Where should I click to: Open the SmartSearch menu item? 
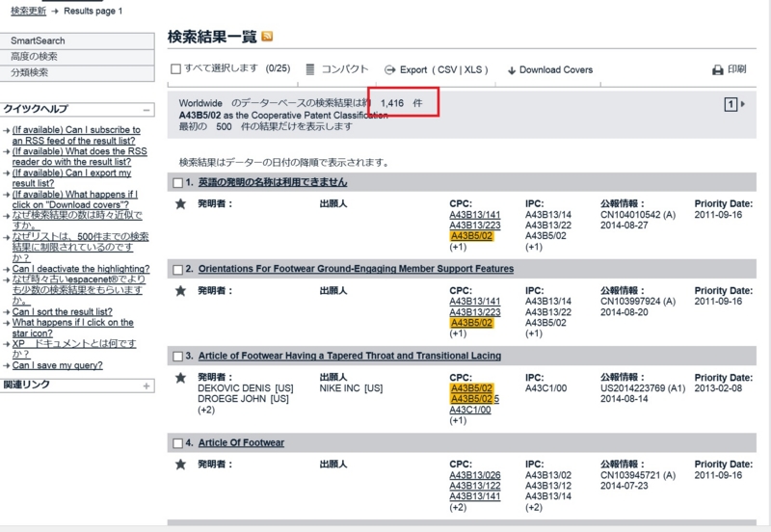[x=77, y=40]
